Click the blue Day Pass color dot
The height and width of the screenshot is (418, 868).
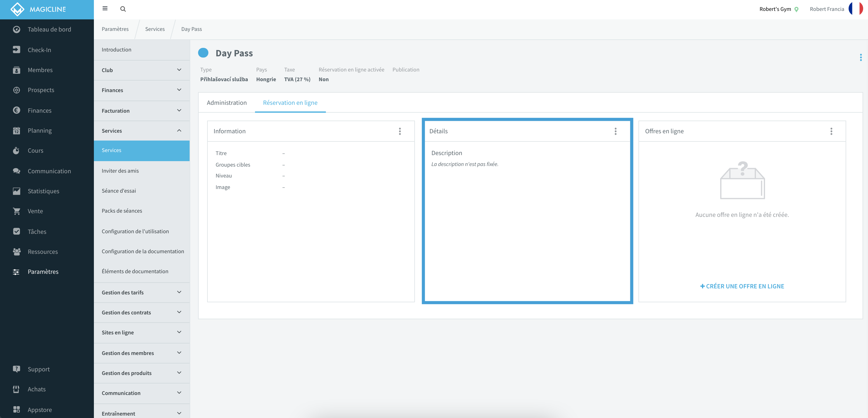203,53
